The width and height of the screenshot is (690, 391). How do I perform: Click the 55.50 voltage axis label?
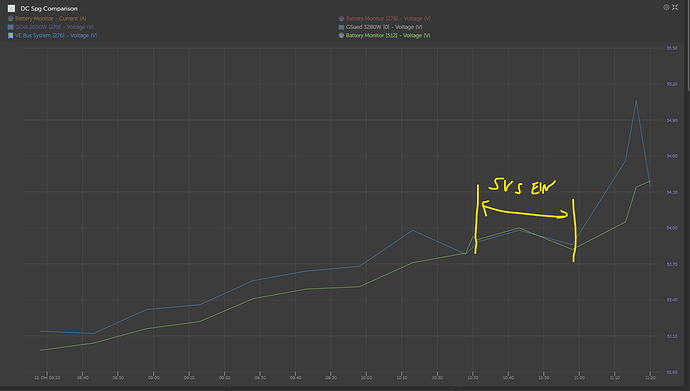click(x=672, y=48)
